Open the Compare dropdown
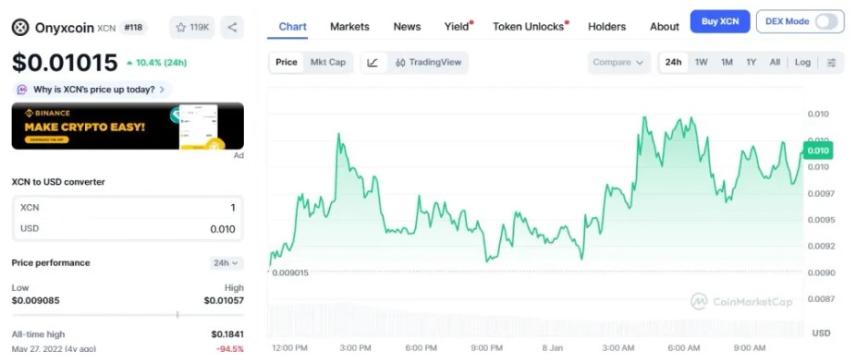 [x=618, y=63]
